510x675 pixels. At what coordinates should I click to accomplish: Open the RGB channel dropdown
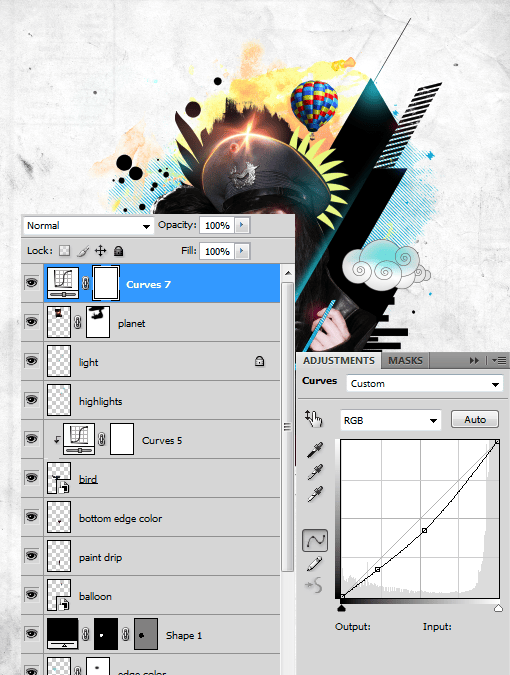(391, 420)
